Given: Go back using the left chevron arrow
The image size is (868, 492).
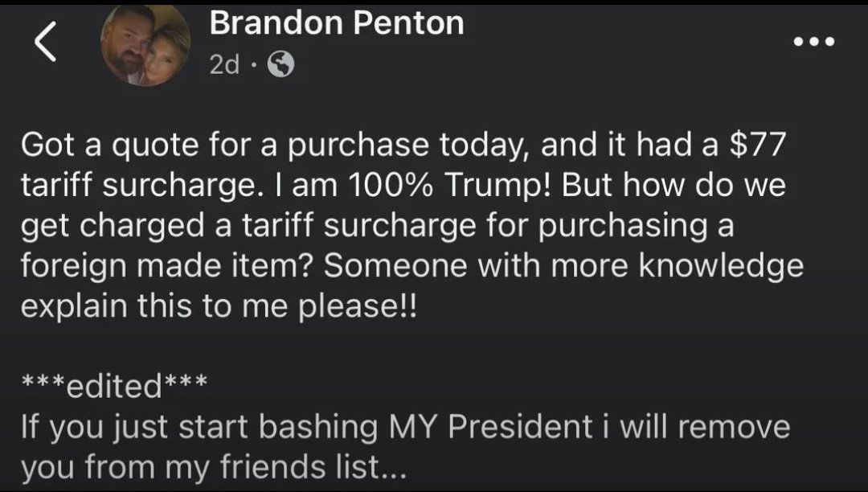Looking at the screenshot, I should (x=45, y=42).
